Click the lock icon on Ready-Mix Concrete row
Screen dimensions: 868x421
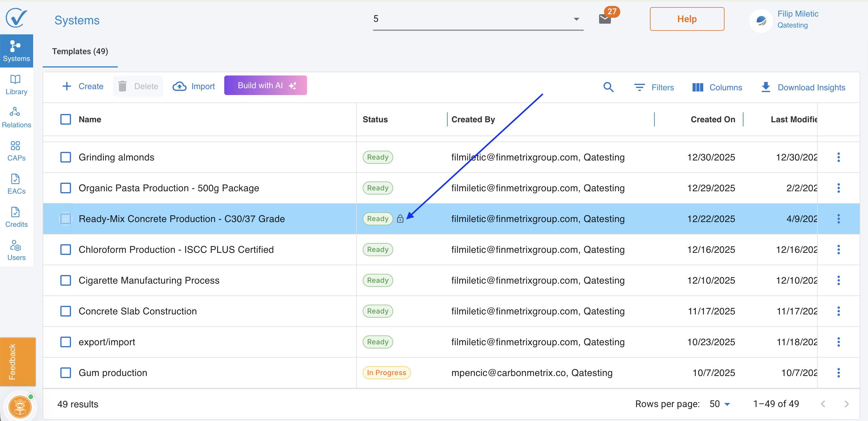click(x=400, y=219)
